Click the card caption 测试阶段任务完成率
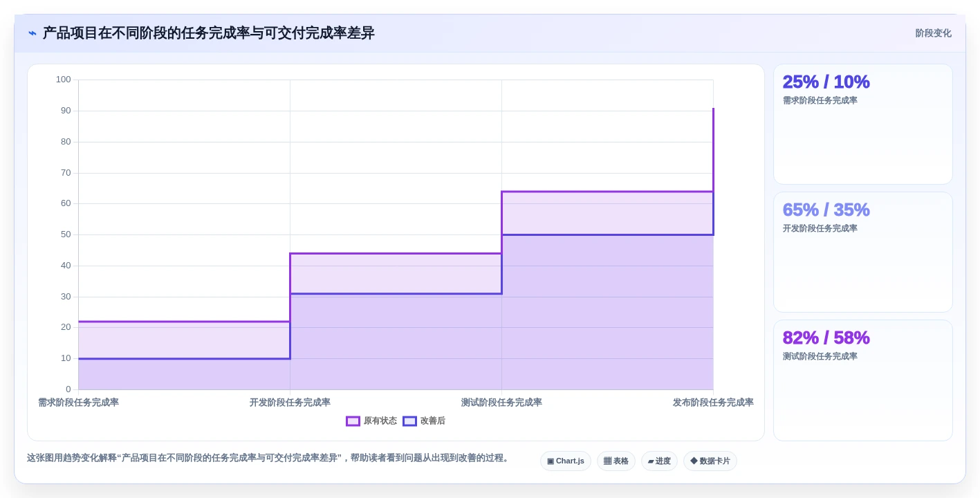 click(820, 357)
